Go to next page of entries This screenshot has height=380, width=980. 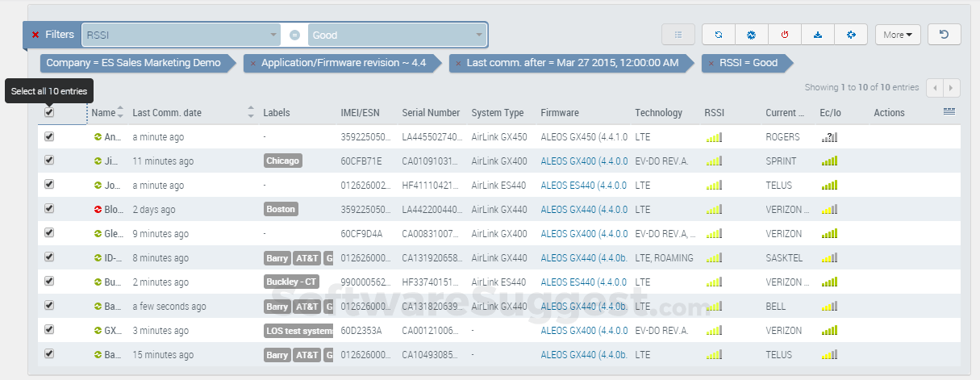click(x=952, y=87)
